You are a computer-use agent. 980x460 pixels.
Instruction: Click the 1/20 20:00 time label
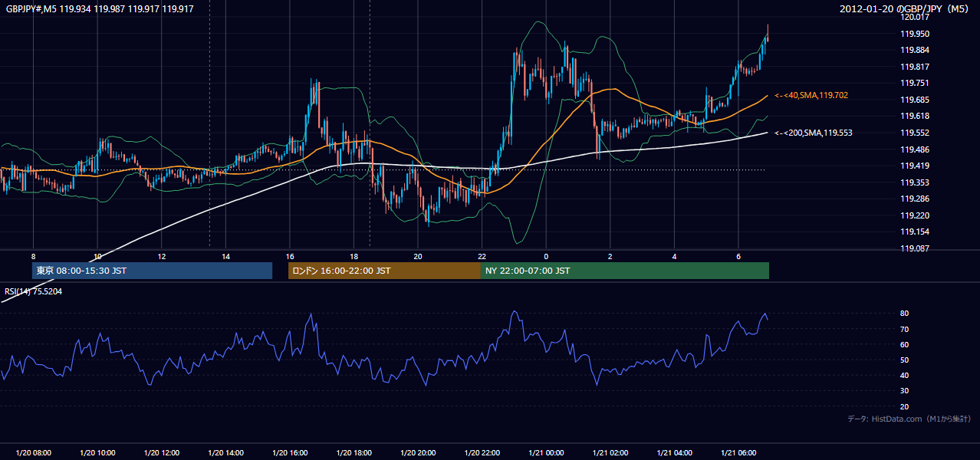[x=417, y=453]
